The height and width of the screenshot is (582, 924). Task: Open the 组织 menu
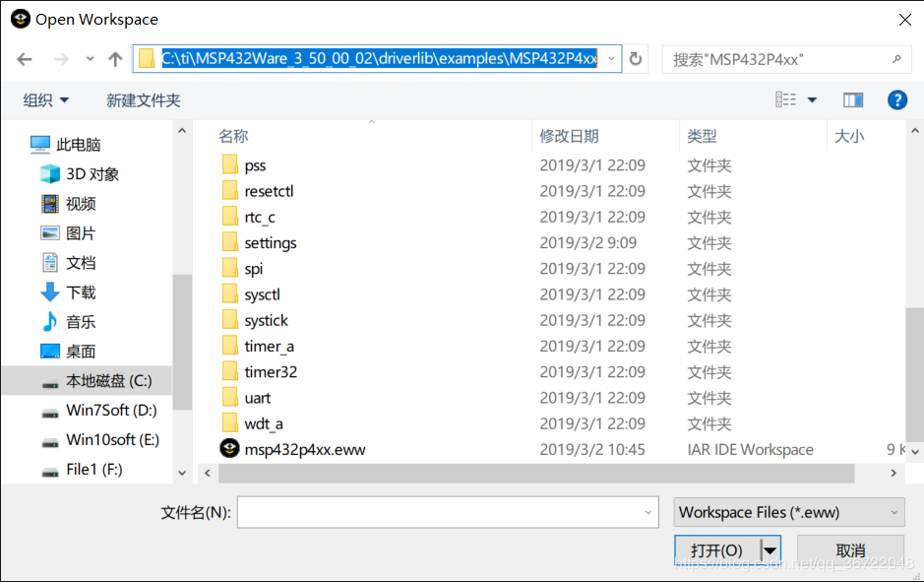click(46, 100)
